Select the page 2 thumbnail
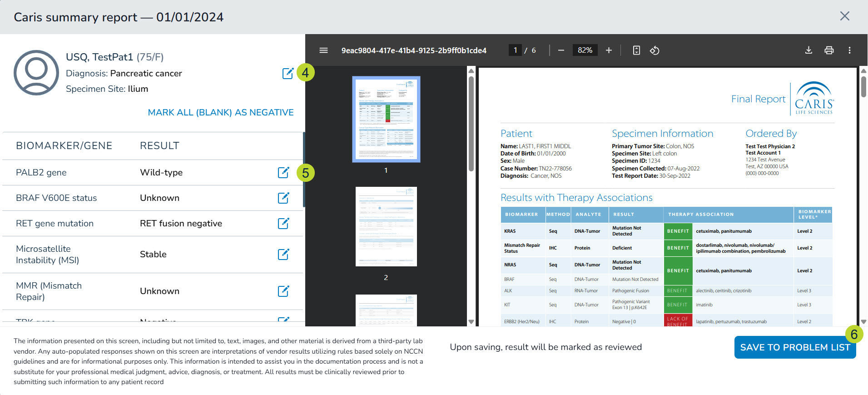 click(x=386, y=226)
